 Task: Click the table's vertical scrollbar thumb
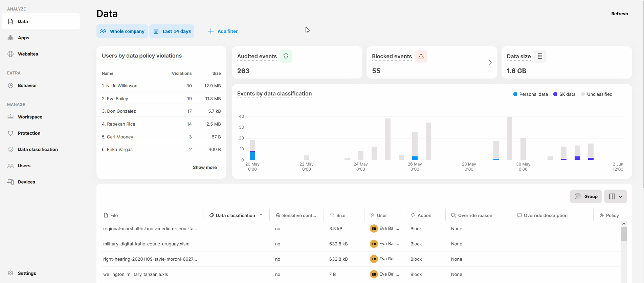coord(624,234)
